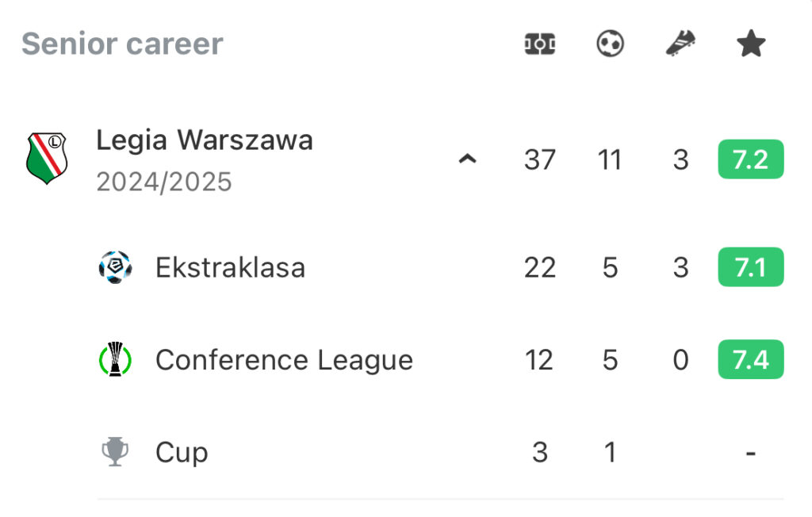Click the 11 total goals value
Image resolution: width=812 pixels, height=517 pixels.
click(610, 159)
